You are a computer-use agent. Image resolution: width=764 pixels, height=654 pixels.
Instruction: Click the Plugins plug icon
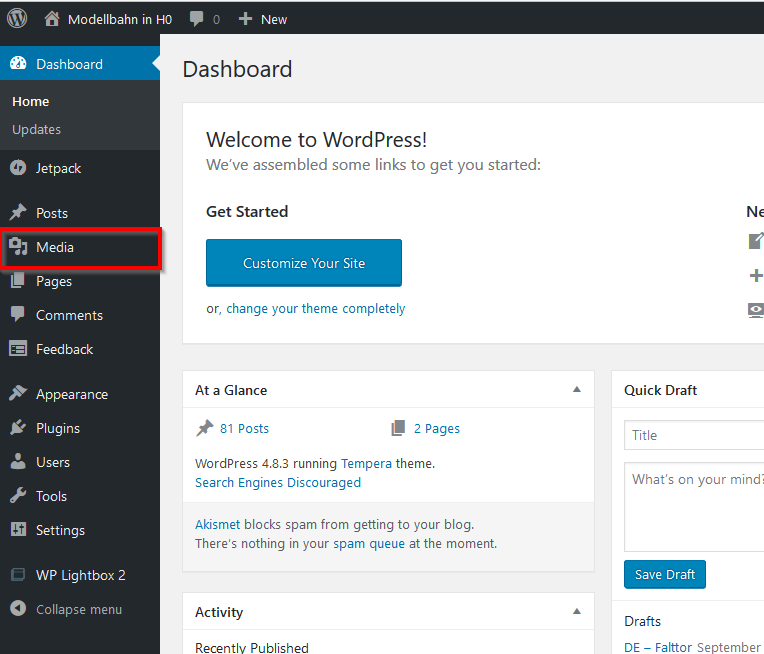coord(18,428)
